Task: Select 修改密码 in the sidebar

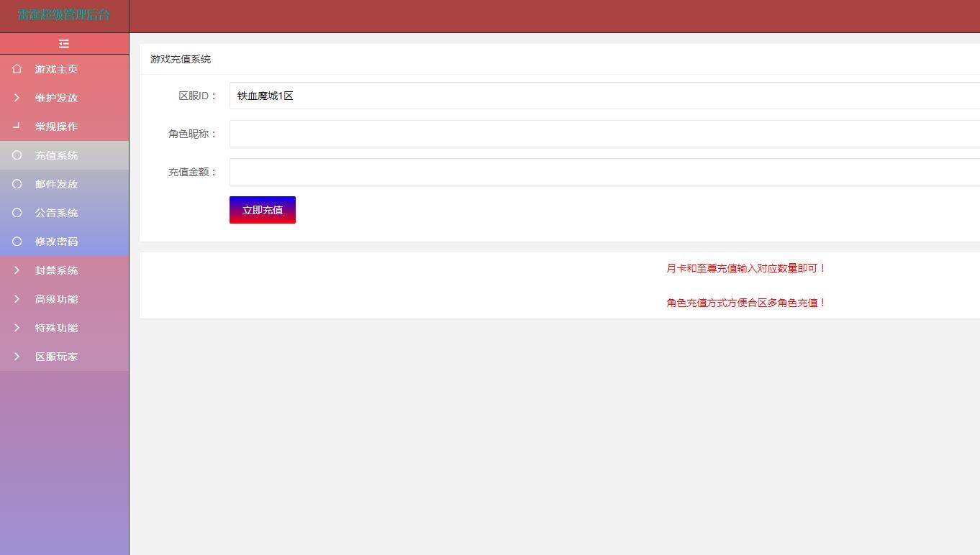Action: [x=56, y=242]
